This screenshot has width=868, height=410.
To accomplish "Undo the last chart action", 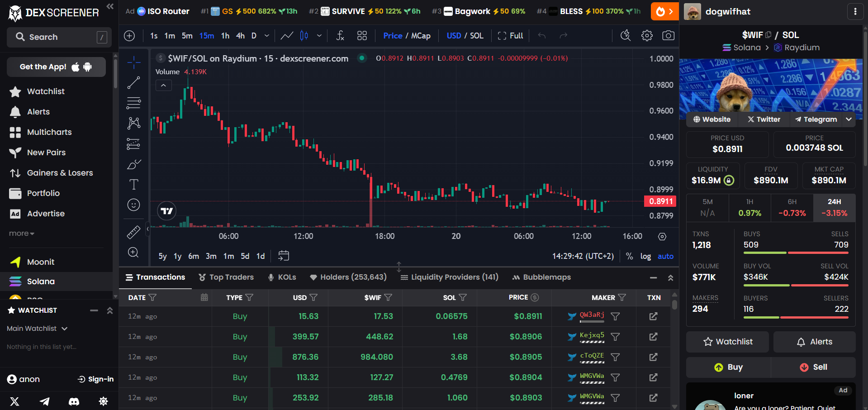I will (x=542, y=36).
